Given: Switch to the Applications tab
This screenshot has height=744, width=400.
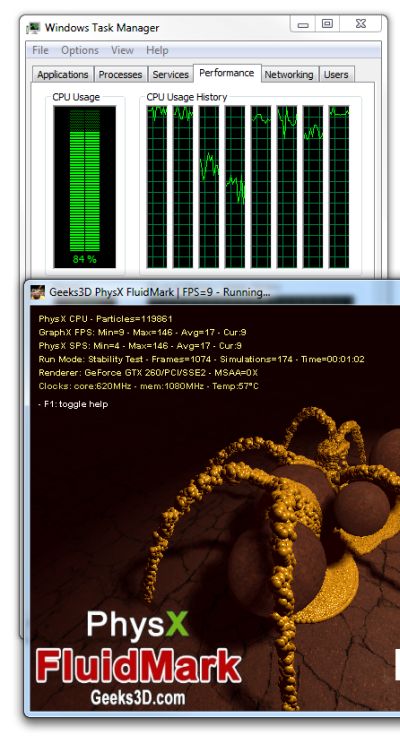Looking at the screenshot, I should (x=63, y=74).
